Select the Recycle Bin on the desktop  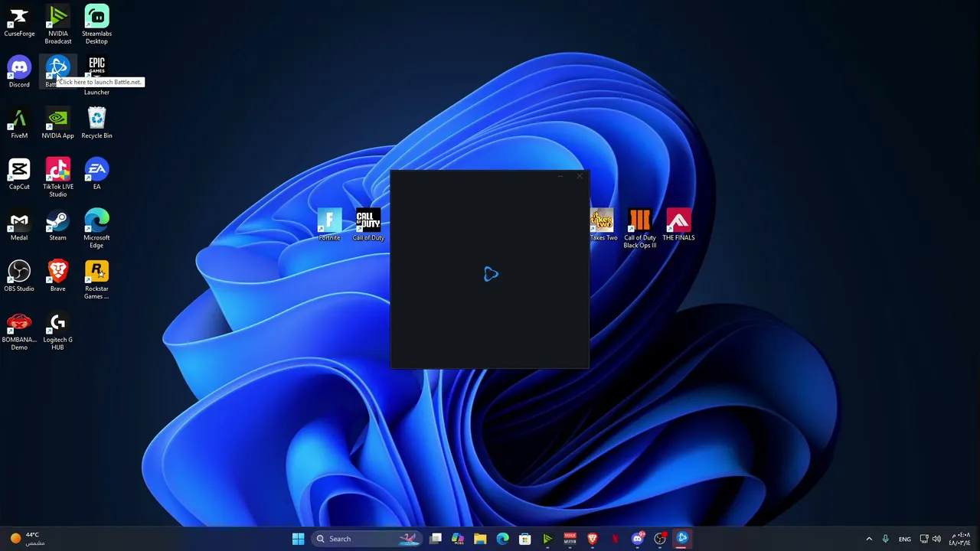(96, 123)
